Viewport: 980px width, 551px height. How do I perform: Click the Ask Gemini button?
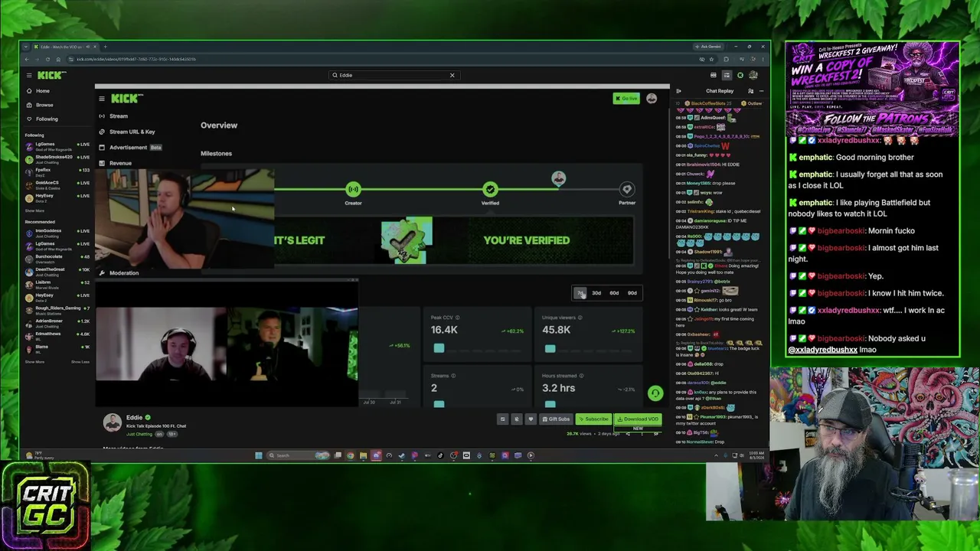tap(710, 47)
